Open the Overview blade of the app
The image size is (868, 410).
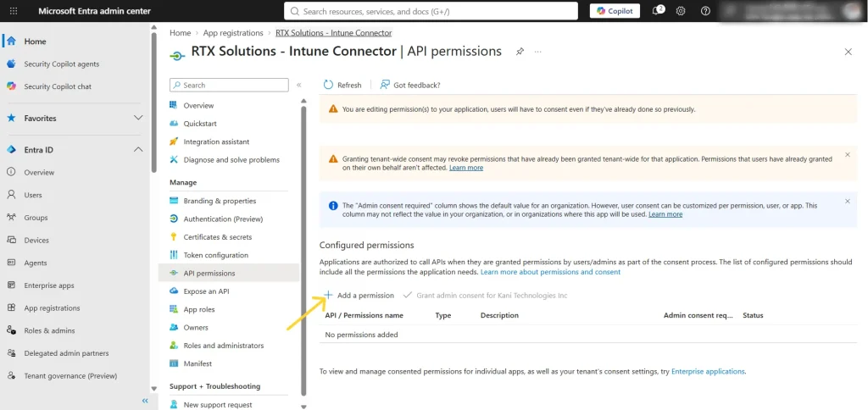(198, 106)
